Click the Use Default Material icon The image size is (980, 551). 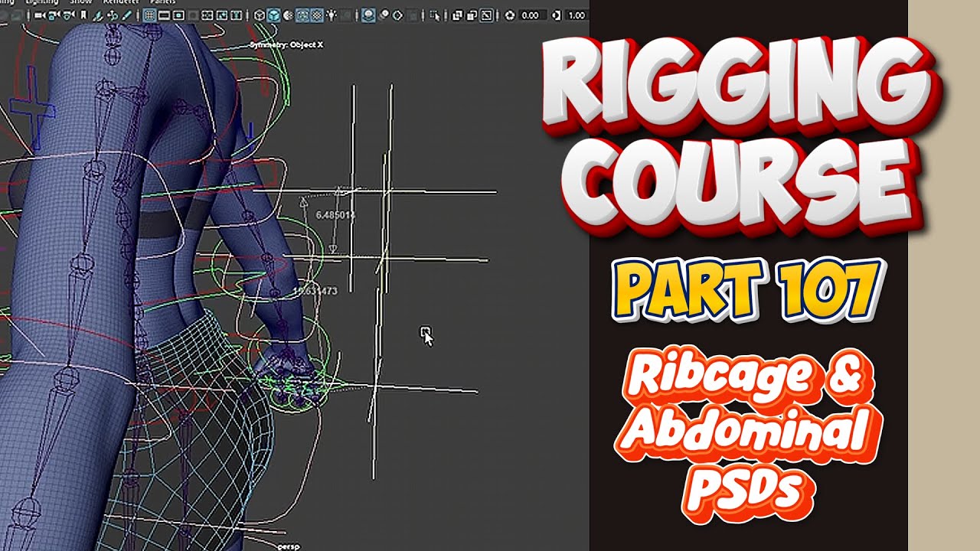[288, 15]
